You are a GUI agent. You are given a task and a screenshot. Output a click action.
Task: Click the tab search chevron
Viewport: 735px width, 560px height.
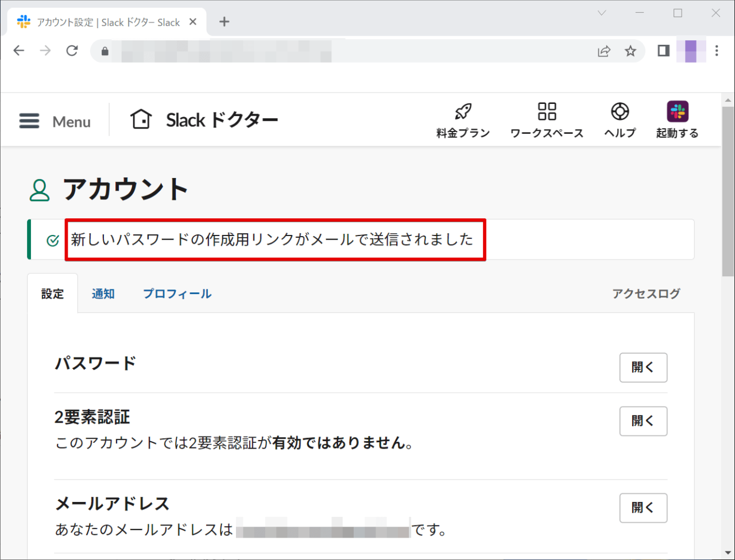(x=602, y=13)
